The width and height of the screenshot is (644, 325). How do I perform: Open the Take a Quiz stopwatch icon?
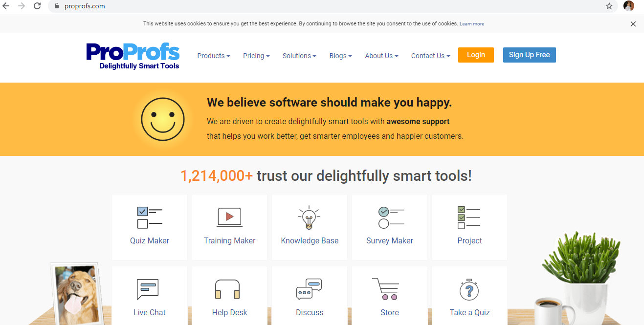click(x=469, y=290)
